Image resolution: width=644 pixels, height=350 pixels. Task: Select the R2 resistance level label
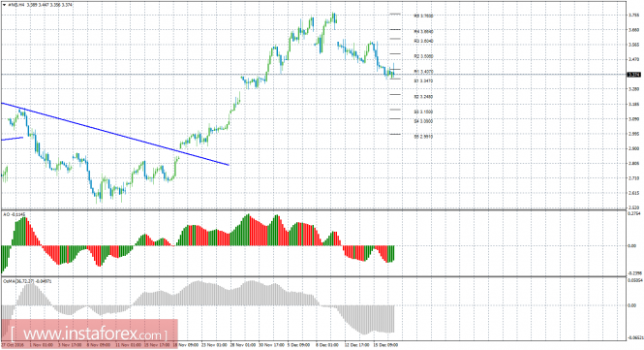pyautogui.click(x=423, y=56)
